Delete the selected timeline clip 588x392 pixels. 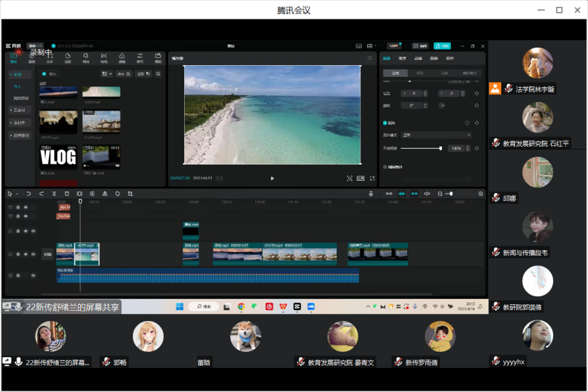coord(67,194)
